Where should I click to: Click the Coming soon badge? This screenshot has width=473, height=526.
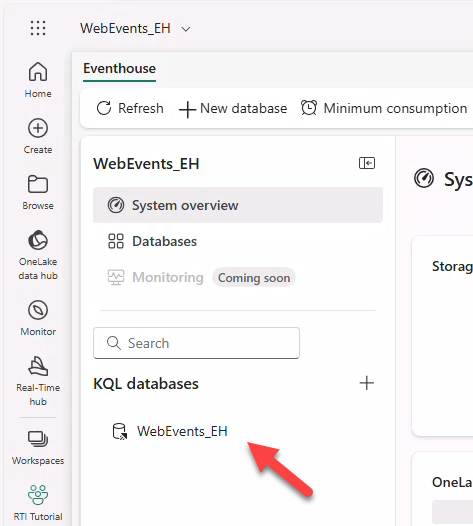point(254,278)
